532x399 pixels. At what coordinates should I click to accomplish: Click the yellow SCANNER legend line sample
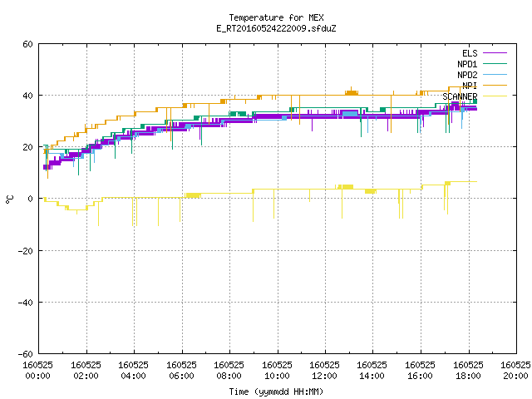coord(495,96)
